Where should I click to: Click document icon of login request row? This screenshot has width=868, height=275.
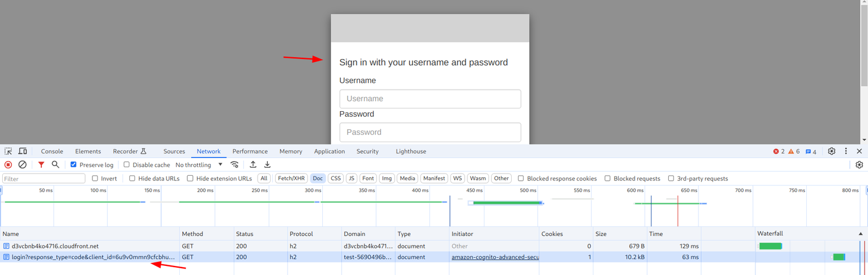point(6,257)
